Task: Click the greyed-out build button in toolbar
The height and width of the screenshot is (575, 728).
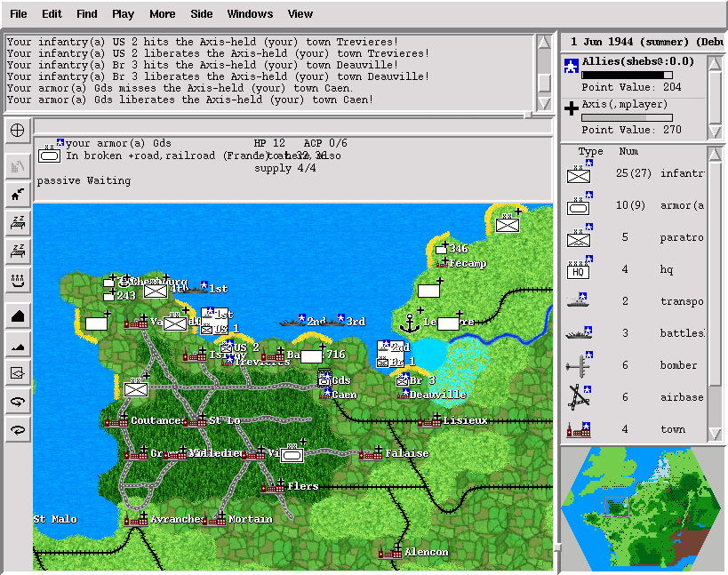Action: pyautogui.click(x=18, y=166)
